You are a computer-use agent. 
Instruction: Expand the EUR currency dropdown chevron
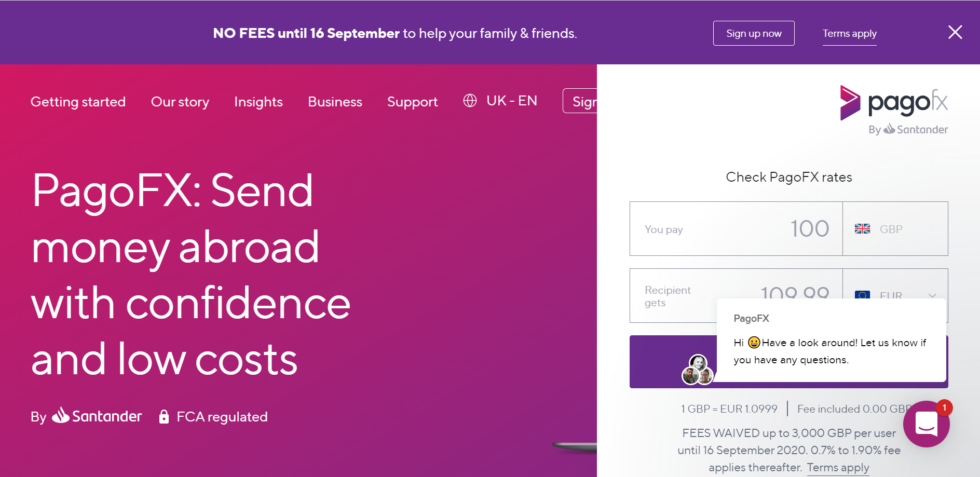point(932,295)
